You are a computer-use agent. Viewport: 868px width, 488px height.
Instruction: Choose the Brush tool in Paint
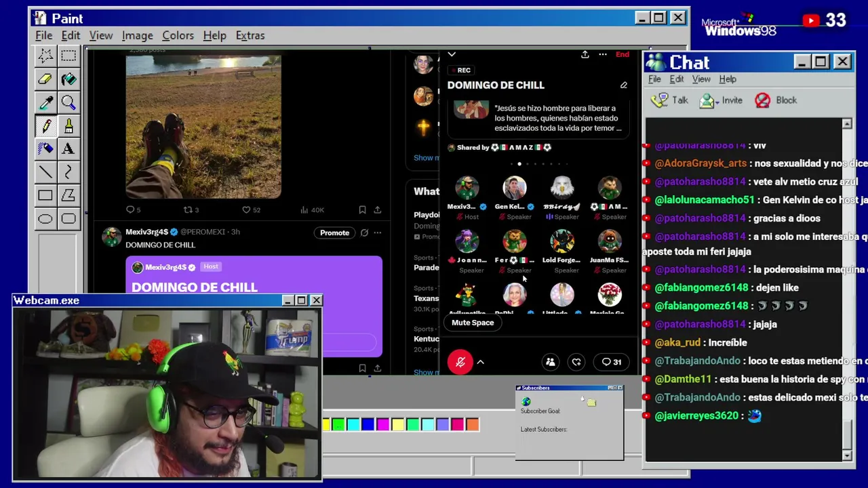point(68,125)
